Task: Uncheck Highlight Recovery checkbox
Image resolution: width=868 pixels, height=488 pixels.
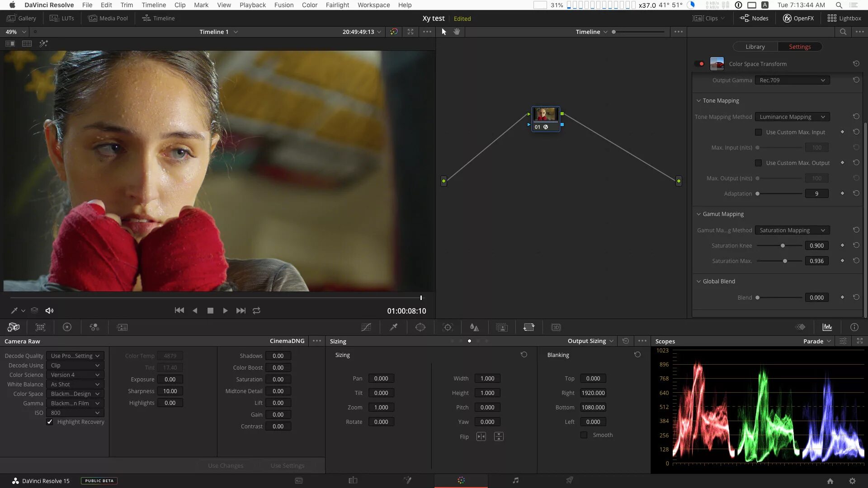Action: coord(50,422)
